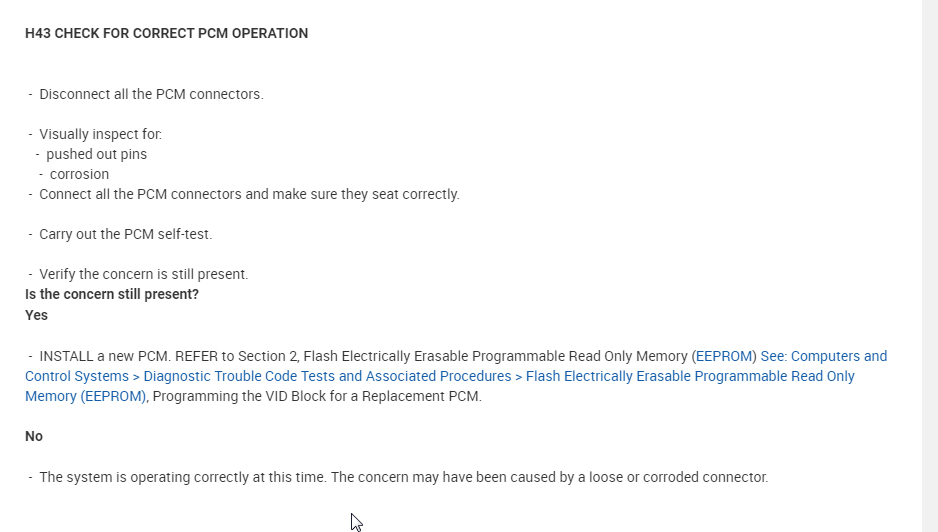Open the Diagnostic Trouble Code Tests link
Image resolution: width=938 pixels, height=532 pixels.
[x=327, y=376]
